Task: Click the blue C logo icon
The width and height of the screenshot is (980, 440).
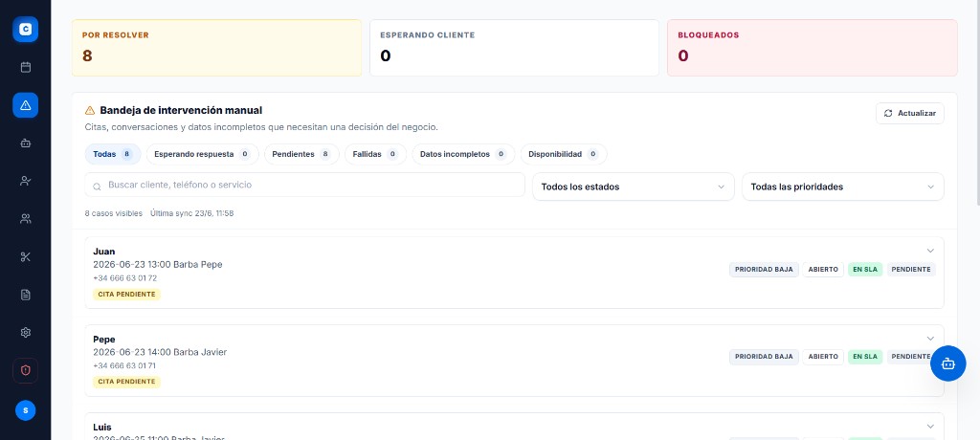Action: pos(25,30)
